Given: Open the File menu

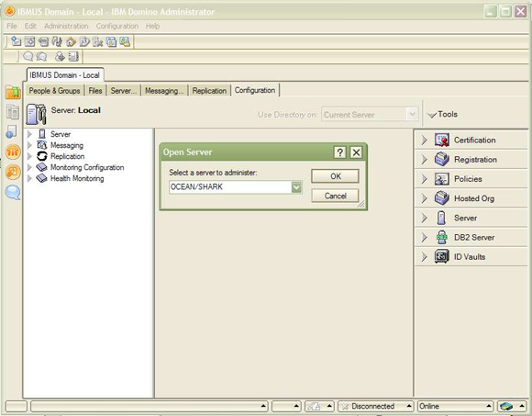Looking at the screenshot, I should [x=12, y=26].
